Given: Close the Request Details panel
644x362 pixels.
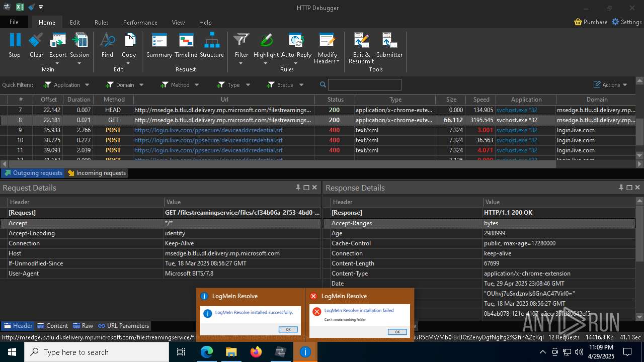Looking at the screenshot, I should point(314,188).
